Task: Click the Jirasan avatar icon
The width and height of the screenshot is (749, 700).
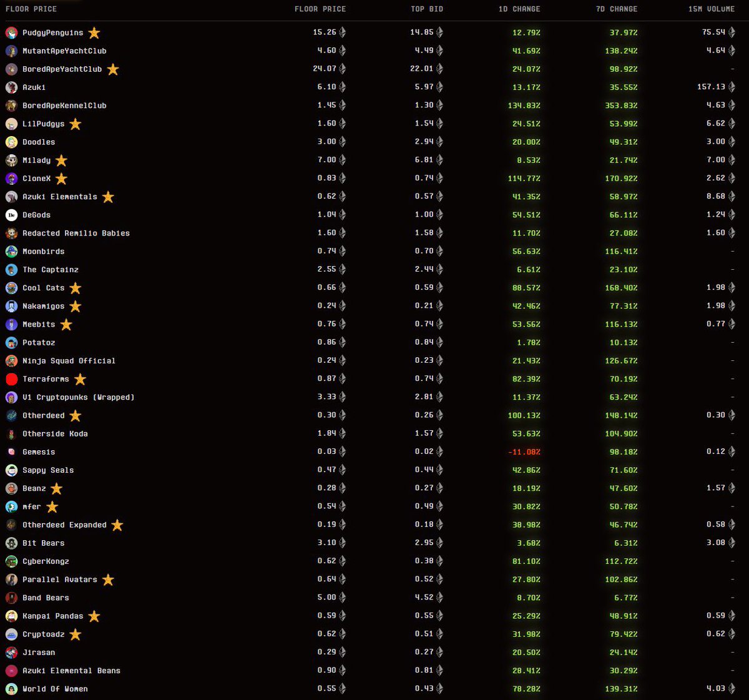Action: pos(11,653)
